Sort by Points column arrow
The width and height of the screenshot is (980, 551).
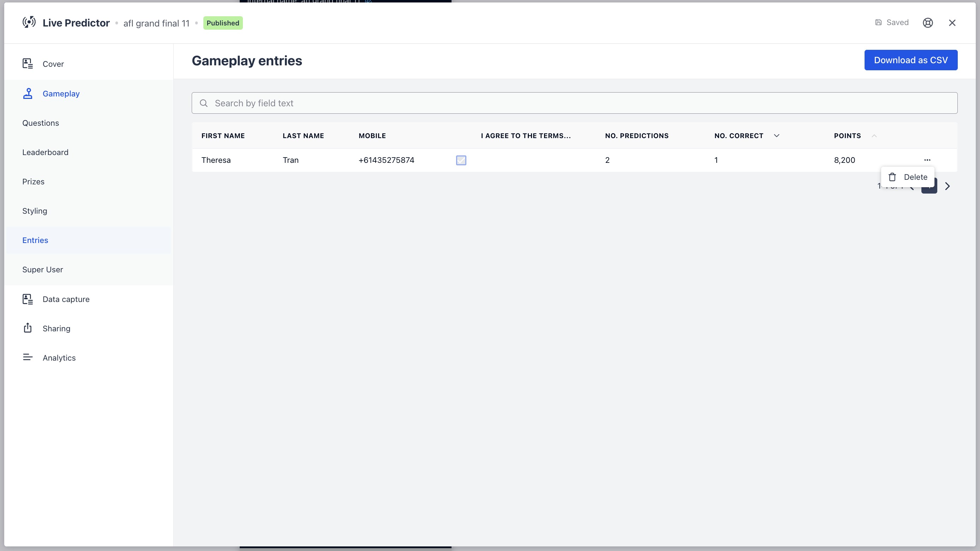coord(874,136)
